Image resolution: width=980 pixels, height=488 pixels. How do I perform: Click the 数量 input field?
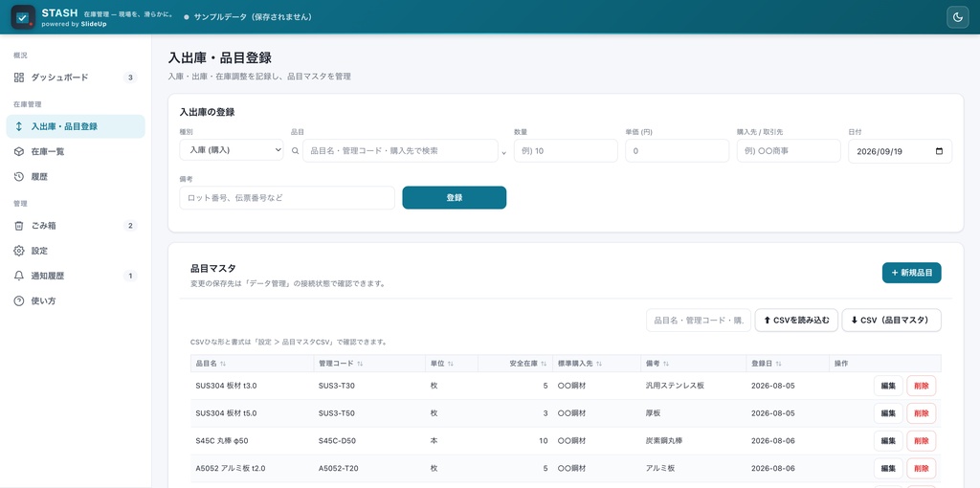tap(566, 150)
